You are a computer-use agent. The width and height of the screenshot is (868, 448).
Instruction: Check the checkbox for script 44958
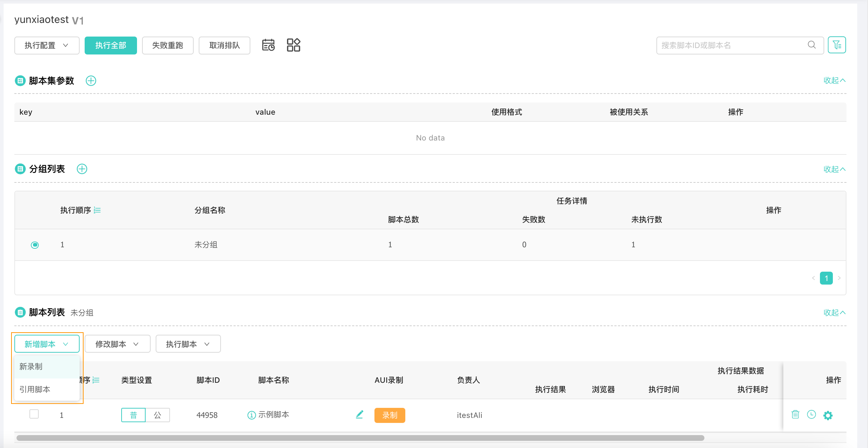pyautogui.click(x=34, y=414)
